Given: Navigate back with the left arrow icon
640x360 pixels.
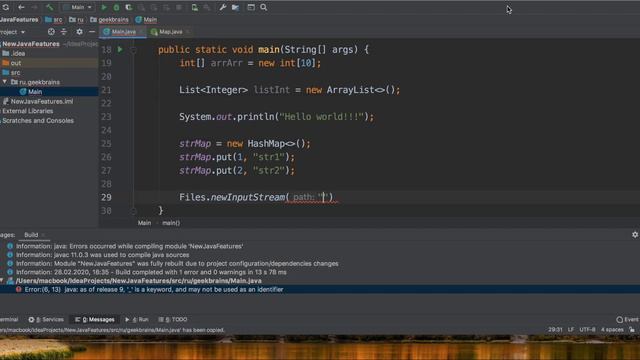Looking at the screenshot, I should (21, 7).
